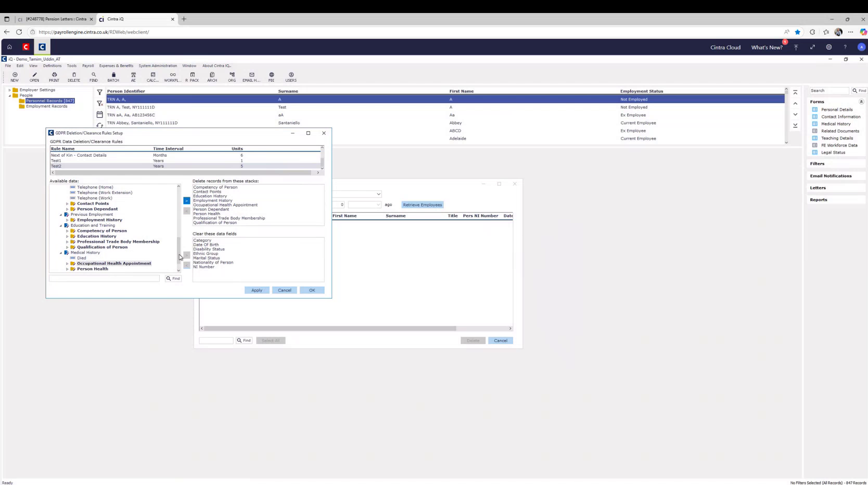Check the Employment History folder checkbox

[x=73, y=220]
